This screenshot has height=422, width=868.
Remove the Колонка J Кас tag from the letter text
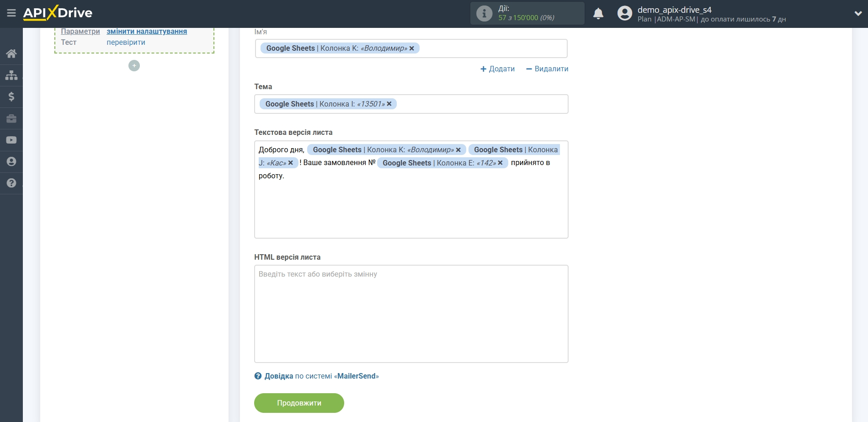click(291, 163)
